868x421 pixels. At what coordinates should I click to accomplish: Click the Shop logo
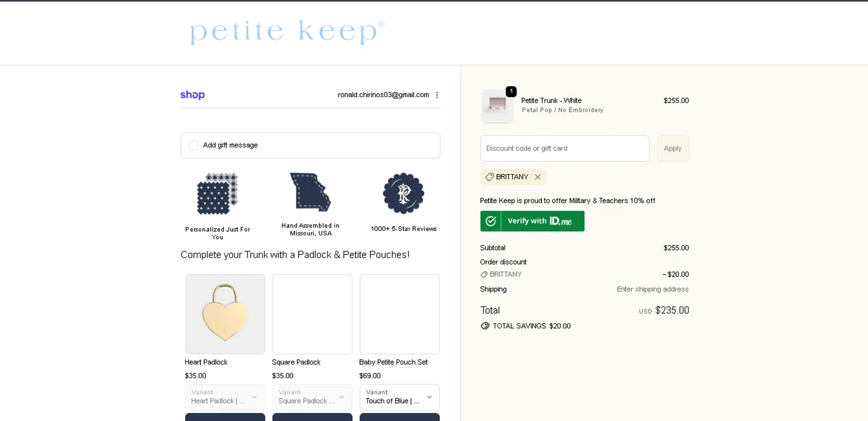click(x=193, y=95)
